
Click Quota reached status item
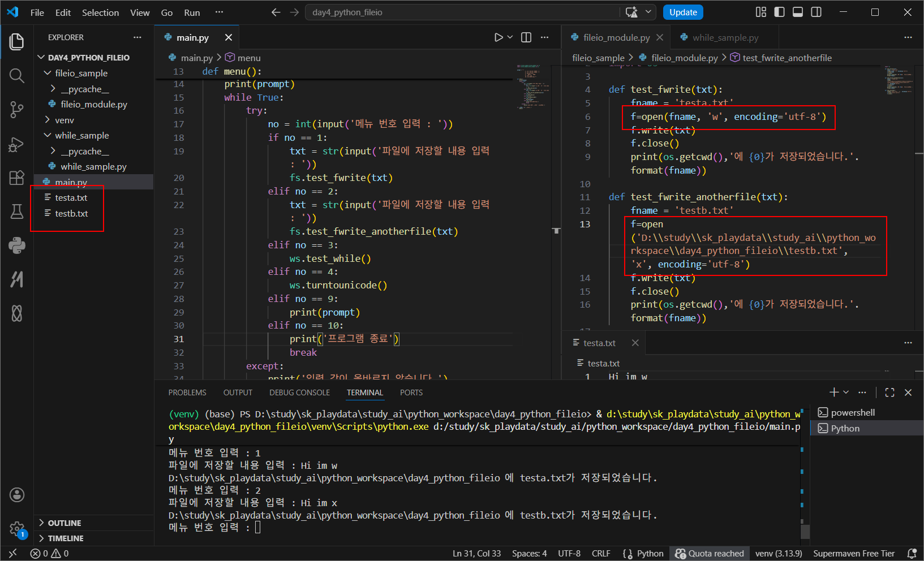tap(710, 554)
